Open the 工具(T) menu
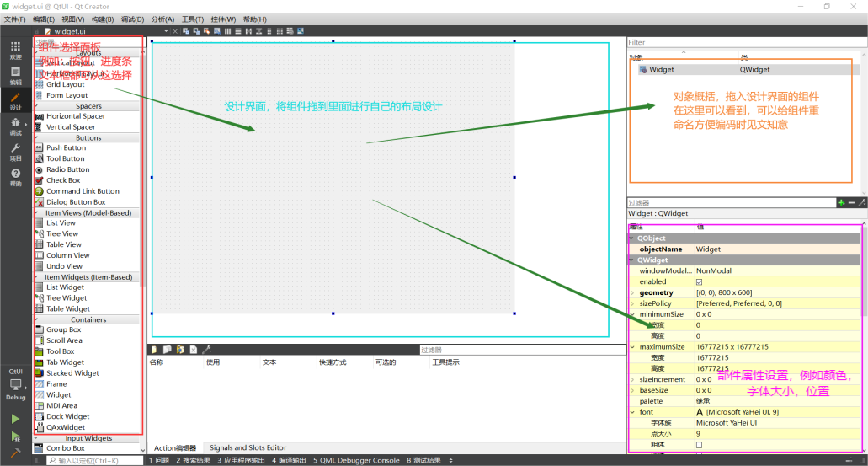Screen dimensions: 868x466 193,19
